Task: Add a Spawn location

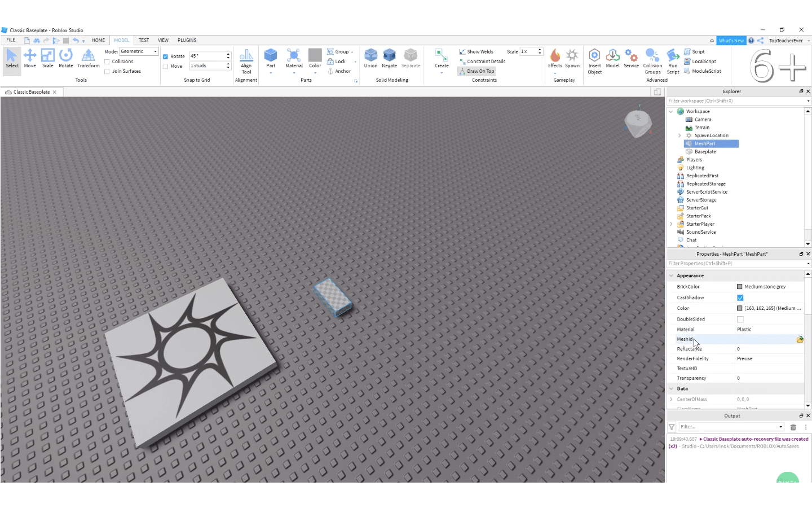Action: (572, 59)
